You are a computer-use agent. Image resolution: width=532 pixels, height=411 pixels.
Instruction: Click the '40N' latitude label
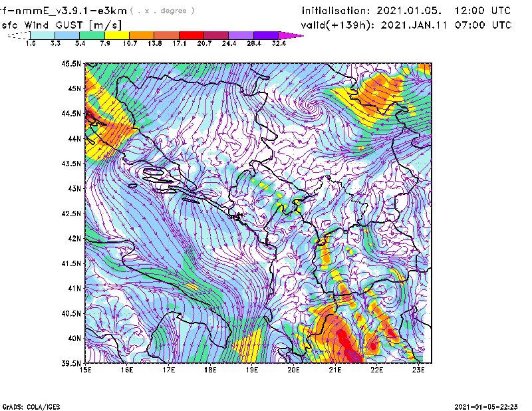(x=74, y=339)
